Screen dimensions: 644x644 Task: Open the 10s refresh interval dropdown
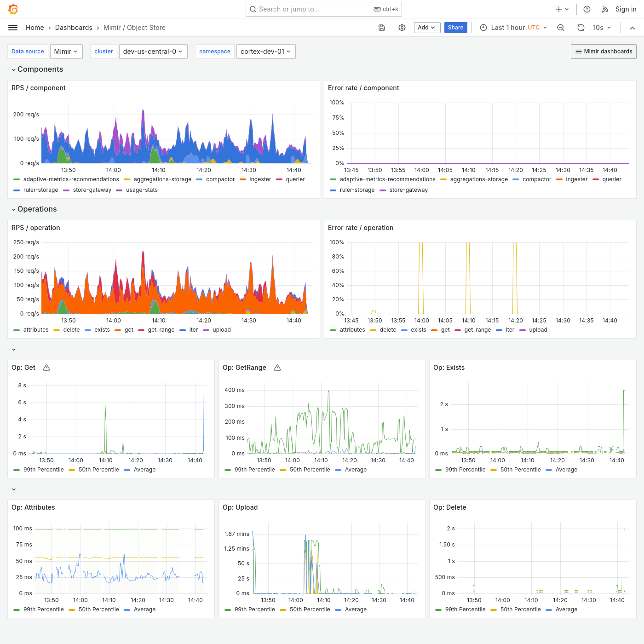click(x=602, y=28)
